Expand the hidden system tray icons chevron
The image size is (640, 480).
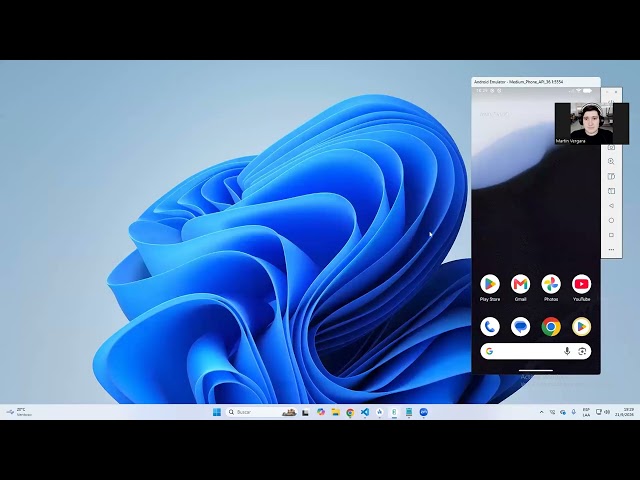tap(542, 412)
